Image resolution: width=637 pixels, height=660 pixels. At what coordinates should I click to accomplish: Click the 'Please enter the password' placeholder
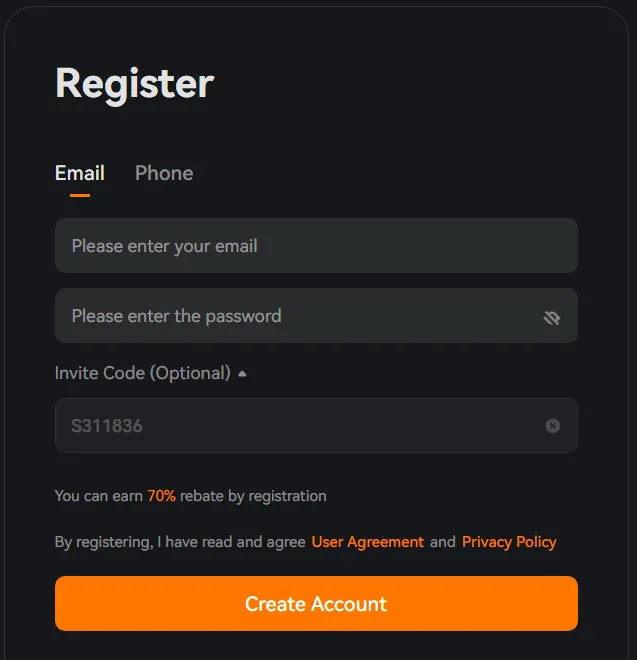[x=176, y=316]
